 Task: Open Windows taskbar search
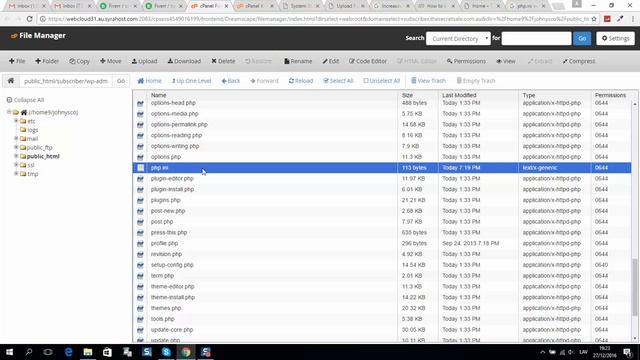pos(29,352)
